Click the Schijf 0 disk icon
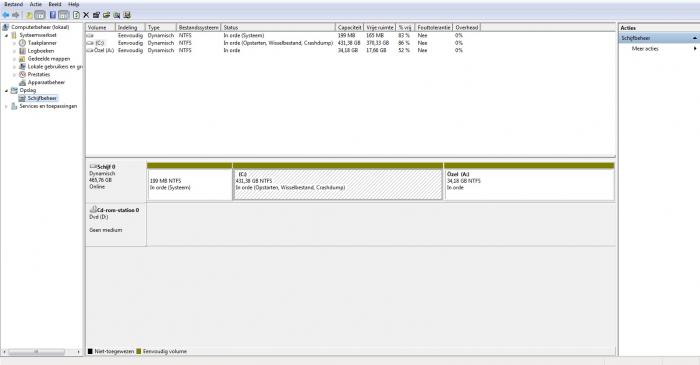This screenshot has height=365, width=700. (x=93, y=166)
